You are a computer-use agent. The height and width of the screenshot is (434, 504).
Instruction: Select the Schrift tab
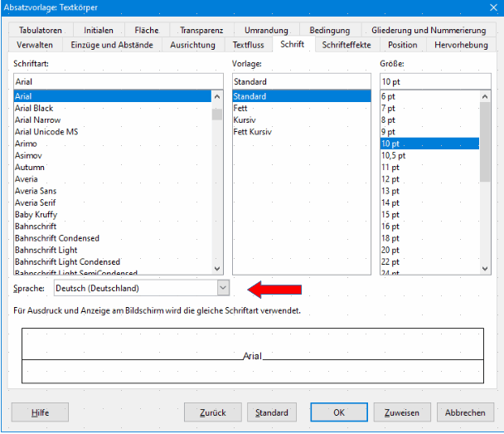(292, 44)
